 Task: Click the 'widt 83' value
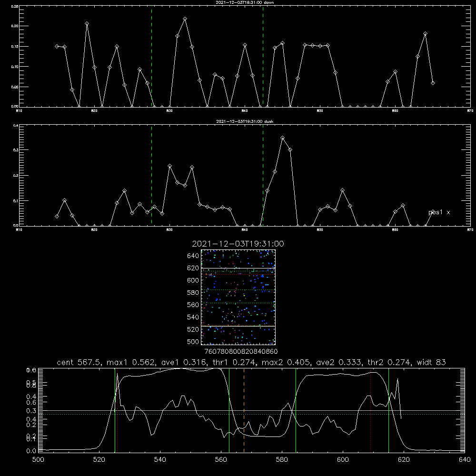tap(431, 362)
